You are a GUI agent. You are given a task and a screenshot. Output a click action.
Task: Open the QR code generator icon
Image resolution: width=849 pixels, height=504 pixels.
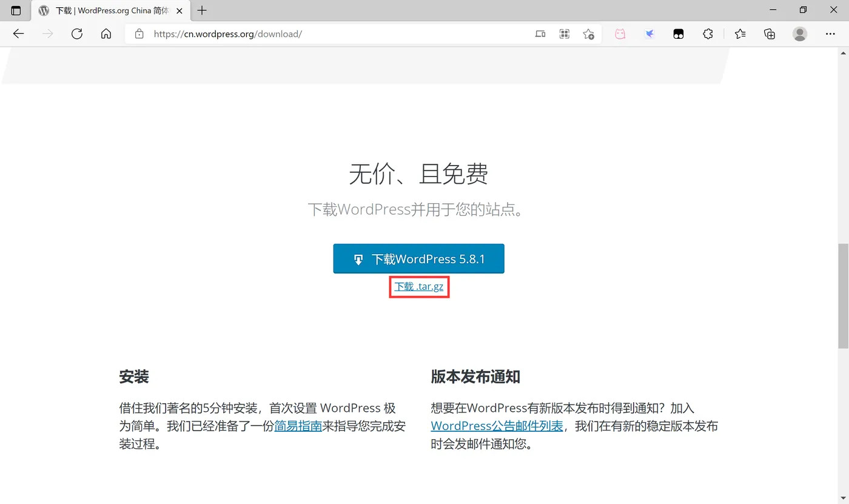565,34
